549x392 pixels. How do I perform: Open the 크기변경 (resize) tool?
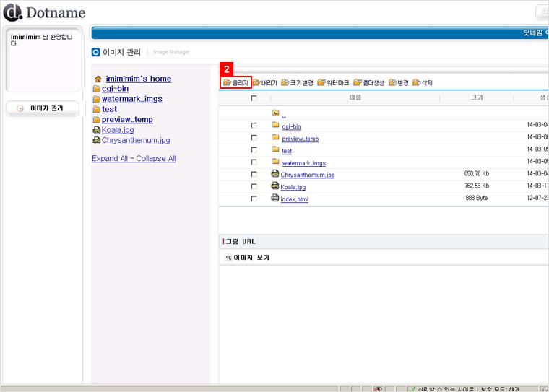click(x=297, y=83)
